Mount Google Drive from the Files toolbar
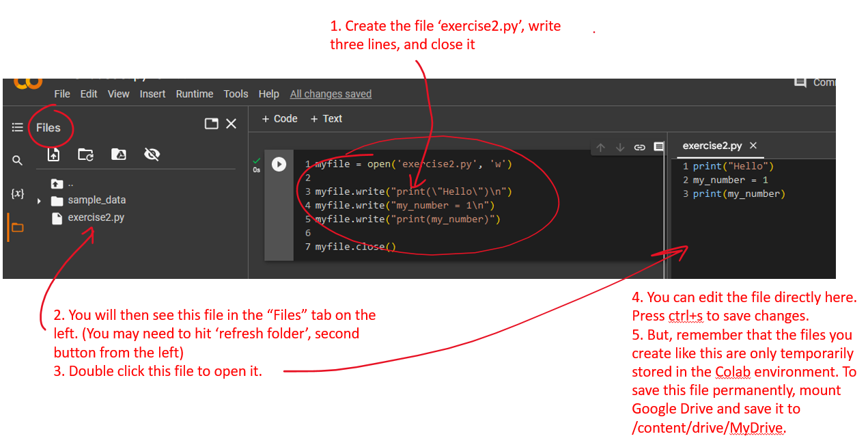868x445 pixels. point(119,154)
